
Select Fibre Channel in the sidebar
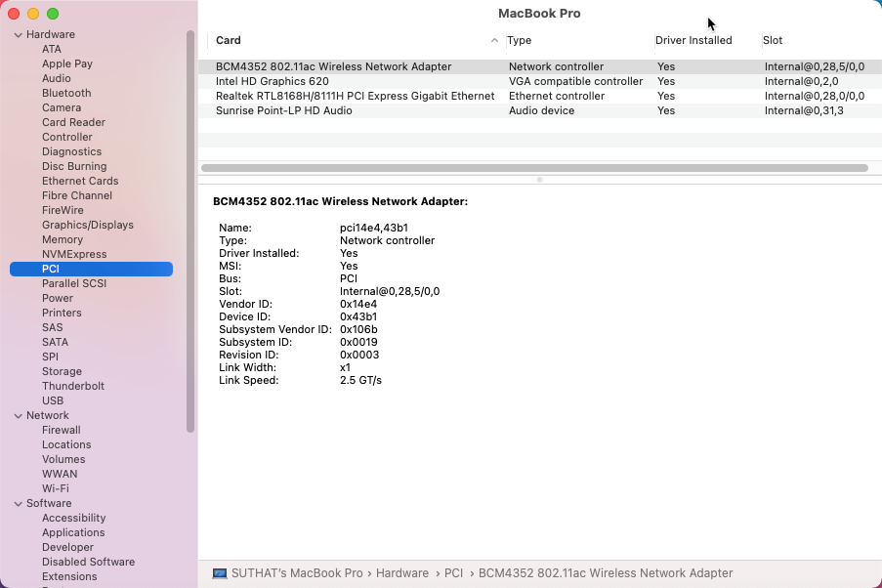tap(77, 195)
